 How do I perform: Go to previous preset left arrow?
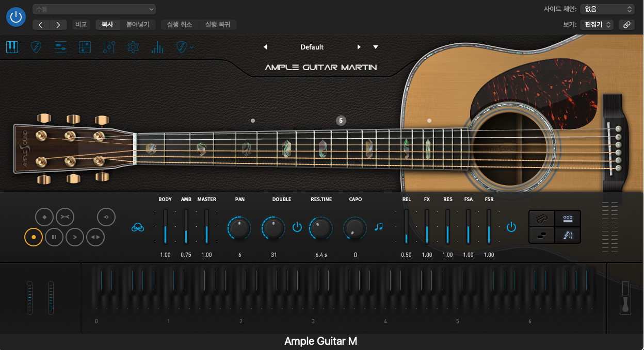pyautogui.click(x=265, y=47)
